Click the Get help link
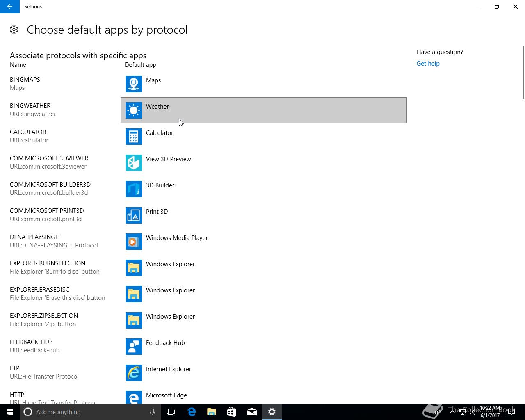 (428, 64)
